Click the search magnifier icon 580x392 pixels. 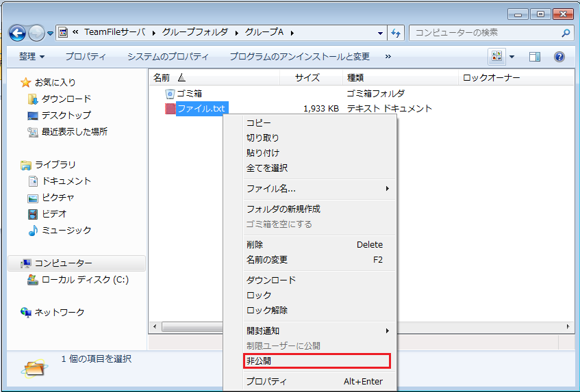click(x=566, y=32)
